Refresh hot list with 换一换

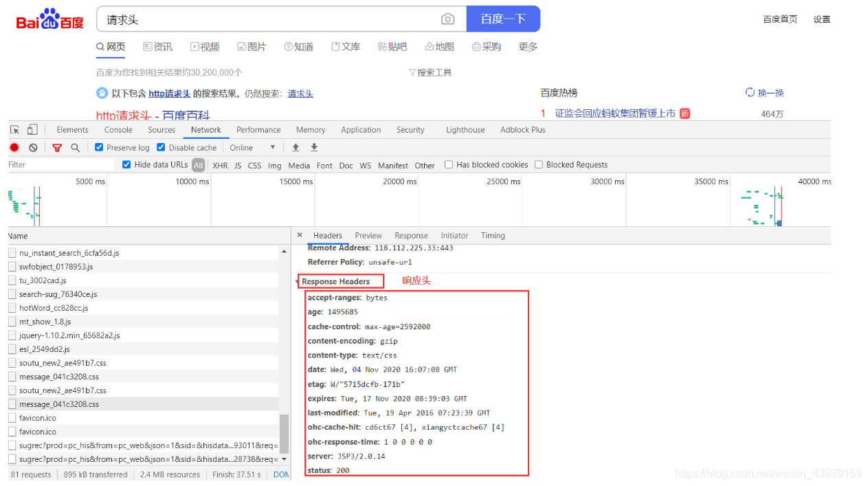[765, 93]
